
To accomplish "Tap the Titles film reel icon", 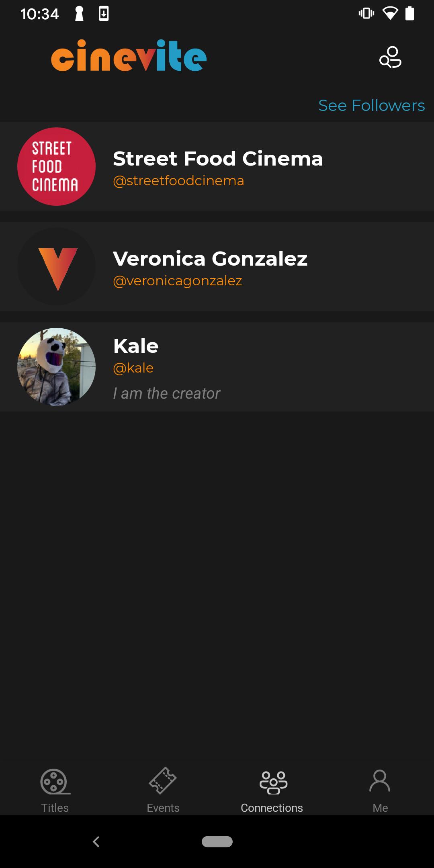I will (55, 782).
